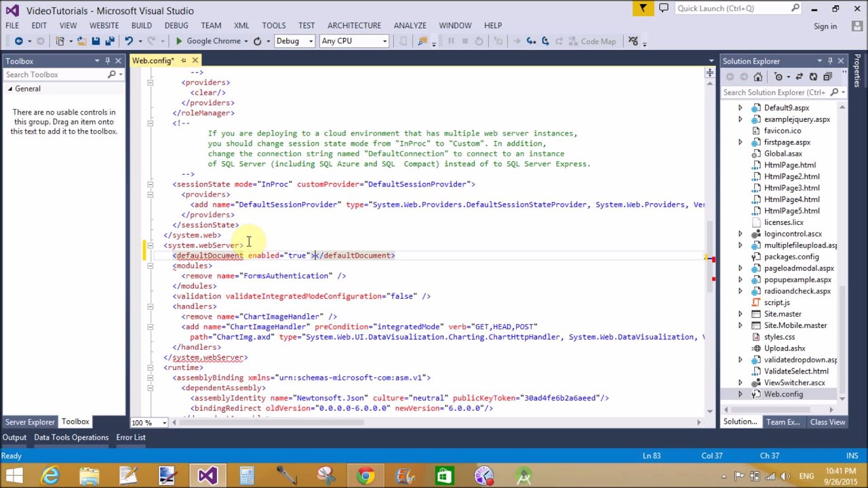Toggle pin on the Web.config tab
The width and height of the screenshot is (868, 488).
(183, 61)
